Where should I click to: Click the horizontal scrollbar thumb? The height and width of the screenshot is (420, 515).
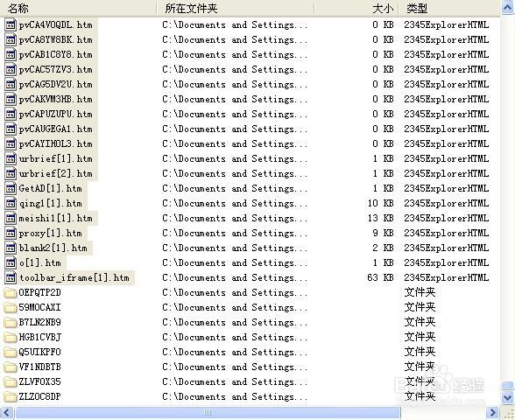pyautogui.click(x=208, y=412)
